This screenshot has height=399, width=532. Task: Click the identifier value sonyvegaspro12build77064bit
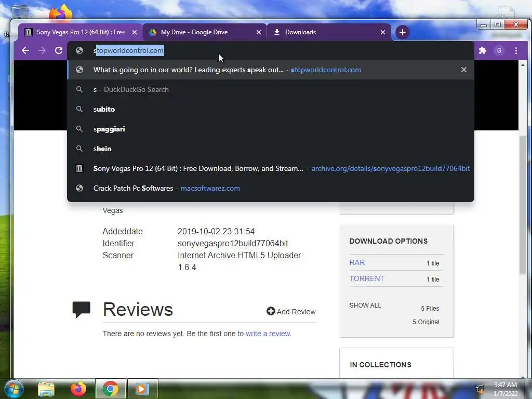click(x=233, y=243)
